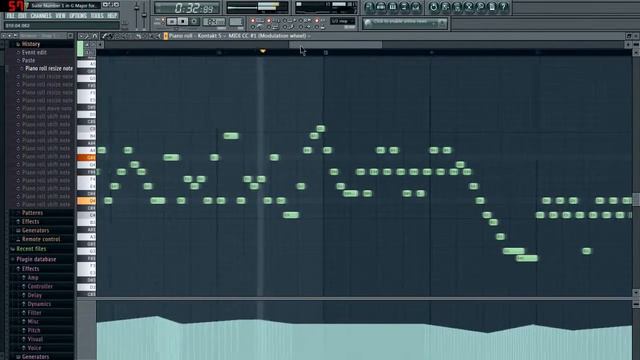Open the Tools menu
Viewport: 640px width, 360px height.
tap(97, 16)
